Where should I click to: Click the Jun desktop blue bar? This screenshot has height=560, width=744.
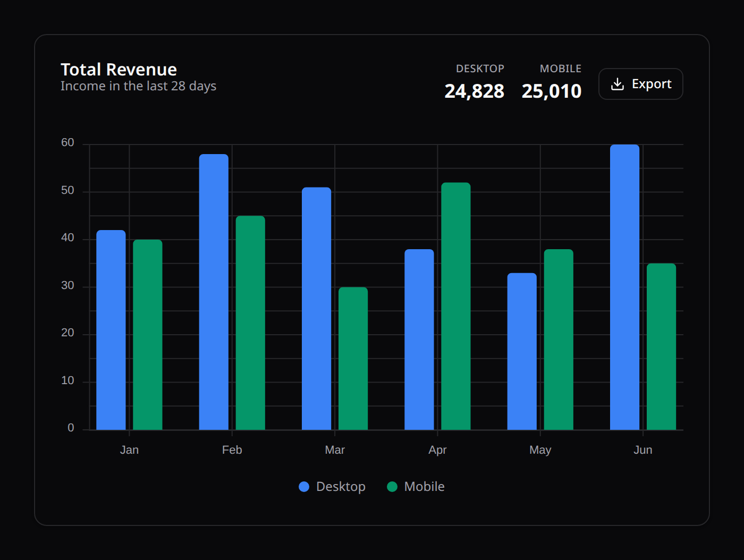pos(624,287)
